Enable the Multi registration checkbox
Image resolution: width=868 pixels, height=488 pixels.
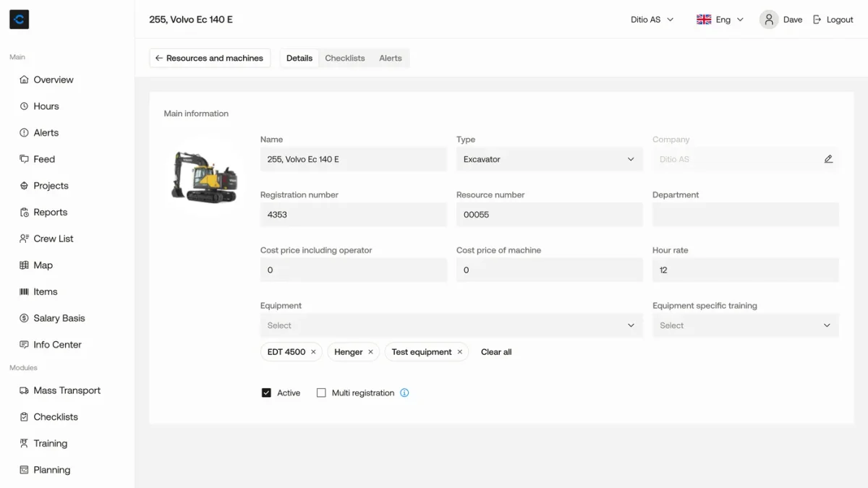[321, 393]
